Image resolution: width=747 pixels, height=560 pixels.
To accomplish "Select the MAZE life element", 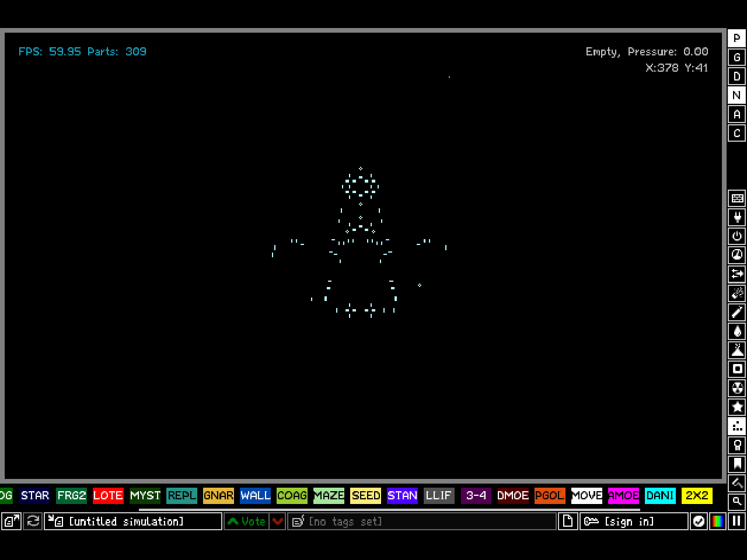I will coord(329,495).
